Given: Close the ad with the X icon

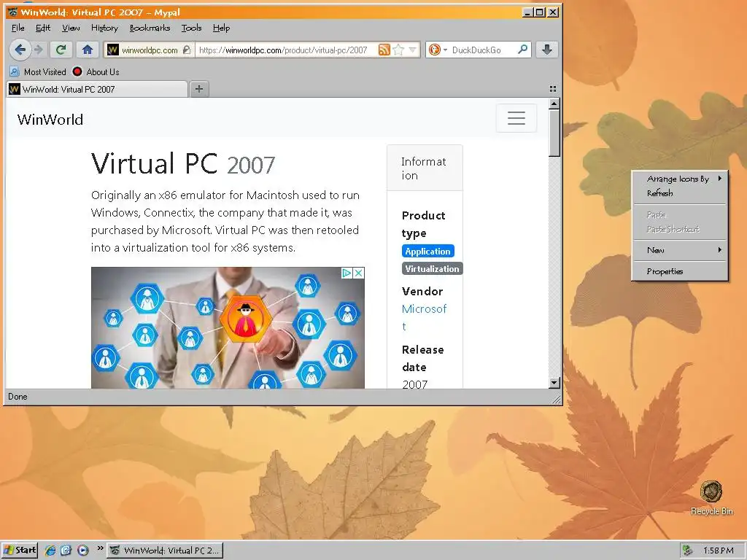Looking at the screenshot, I should click(359, 273).
